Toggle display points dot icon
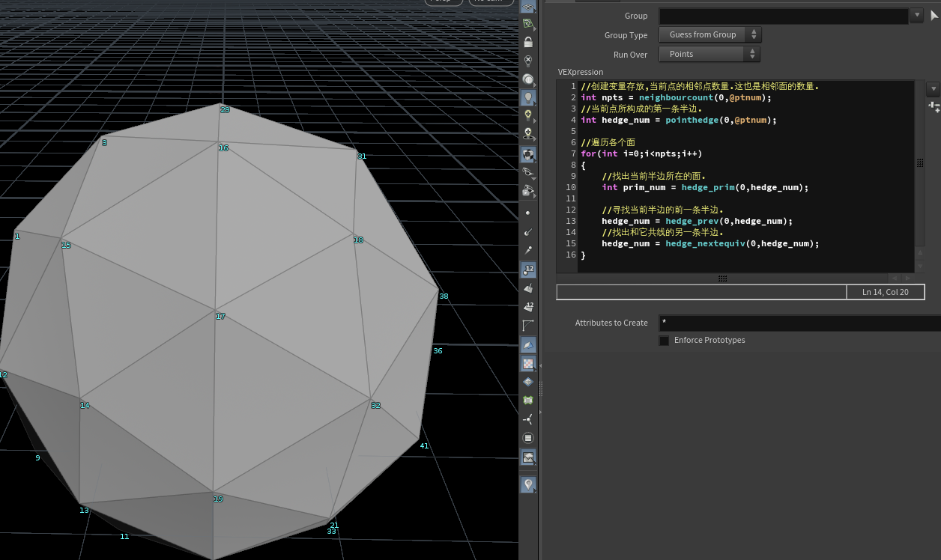This screenshot has width=941, height=560. 528,213
